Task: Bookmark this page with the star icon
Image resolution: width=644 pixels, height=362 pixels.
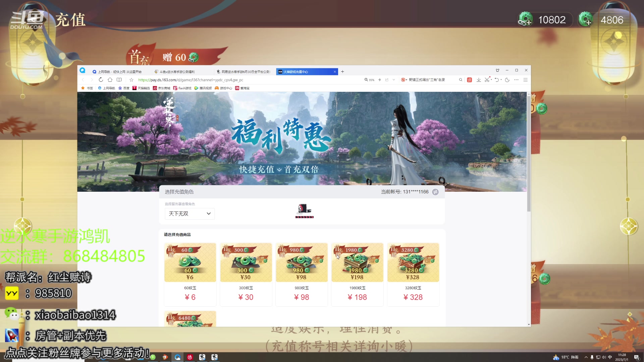Action: (x=131, y=80)
